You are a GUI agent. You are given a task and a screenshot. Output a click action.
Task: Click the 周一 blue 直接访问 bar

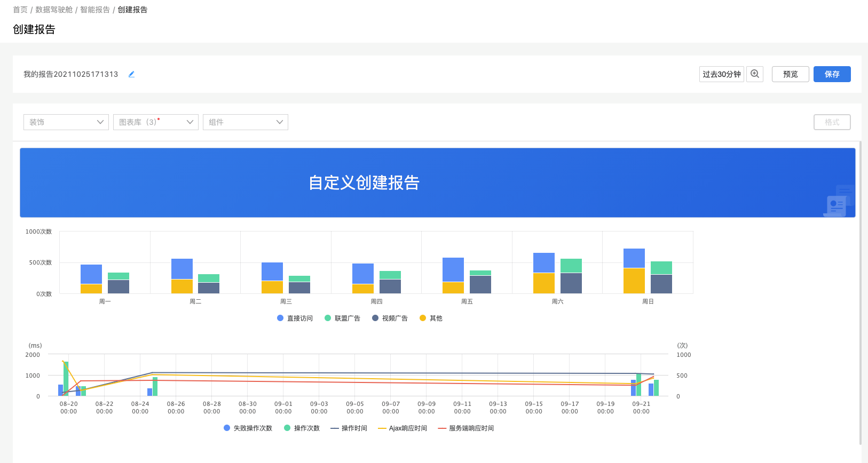pos(91,274)
